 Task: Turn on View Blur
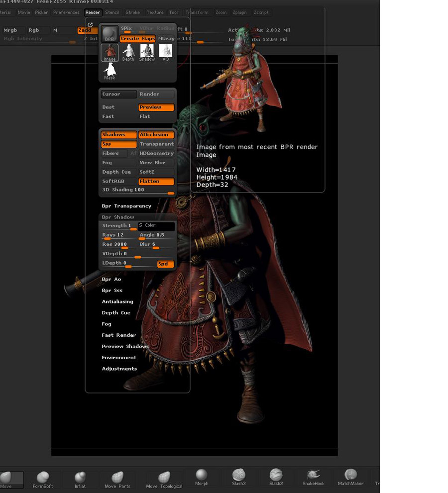click(x=156, y=163)
